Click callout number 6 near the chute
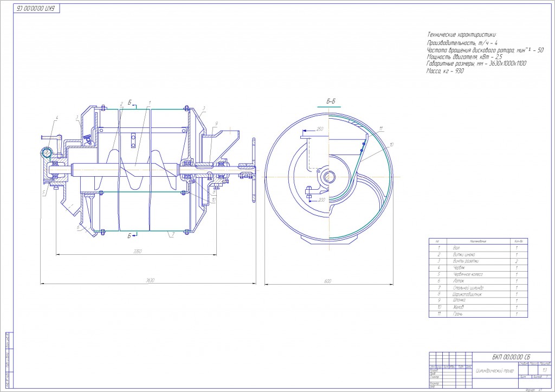 78,227
